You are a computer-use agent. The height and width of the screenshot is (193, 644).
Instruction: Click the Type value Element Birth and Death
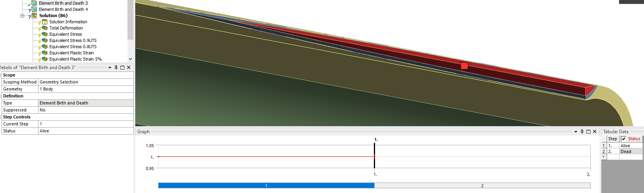(x=86, y=103)
